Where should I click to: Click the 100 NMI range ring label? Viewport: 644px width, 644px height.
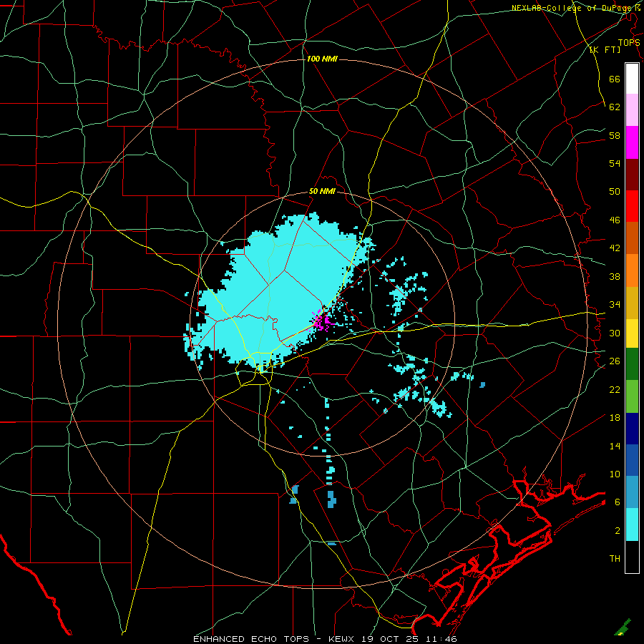coord(322,59)
